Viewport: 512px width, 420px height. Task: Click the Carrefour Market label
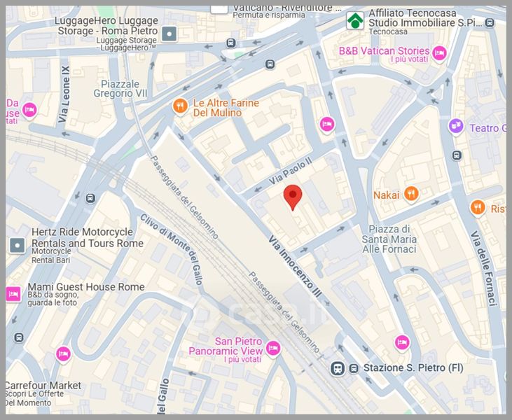[x=43, y=386]
